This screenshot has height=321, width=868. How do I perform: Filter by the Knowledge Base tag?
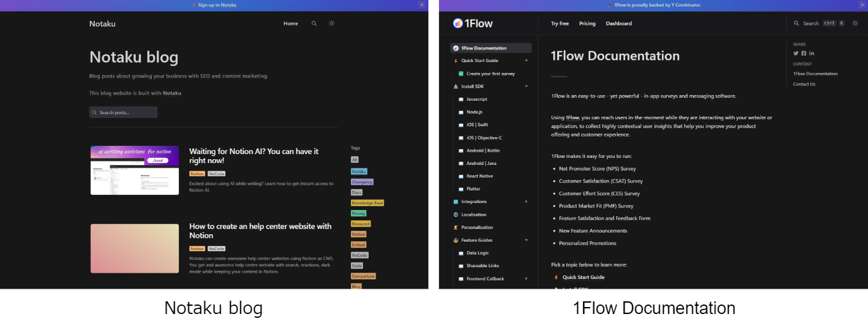pyautogui.click(x=367, y=203)
